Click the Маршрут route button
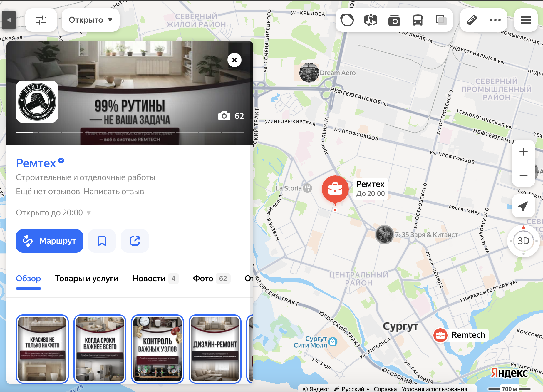The image size is (543, 392). point(49,241)
